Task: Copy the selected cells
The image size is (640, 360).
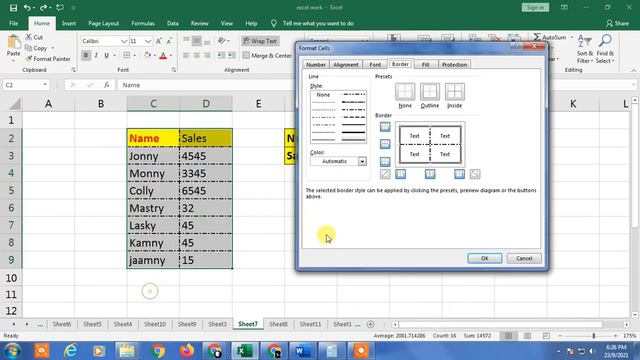Action: [x=36, y=48]
